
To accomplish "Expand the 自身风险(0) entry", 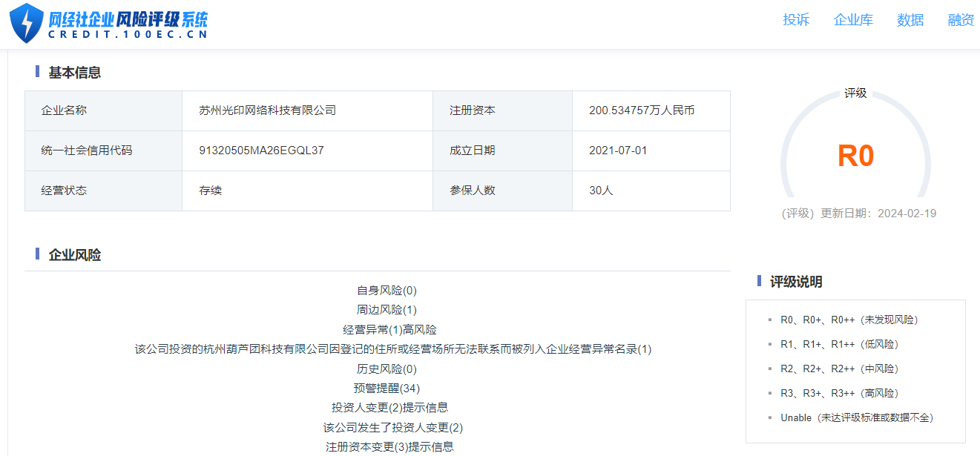I will click(387, 291).
